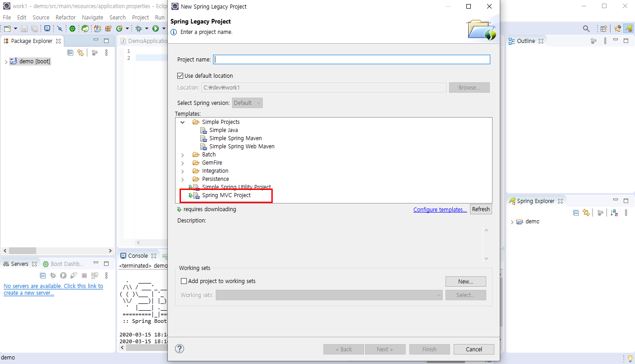Click the New AspectJ project toolbar icon
Viewport: 635px width, 364px height.
(98, 28)
